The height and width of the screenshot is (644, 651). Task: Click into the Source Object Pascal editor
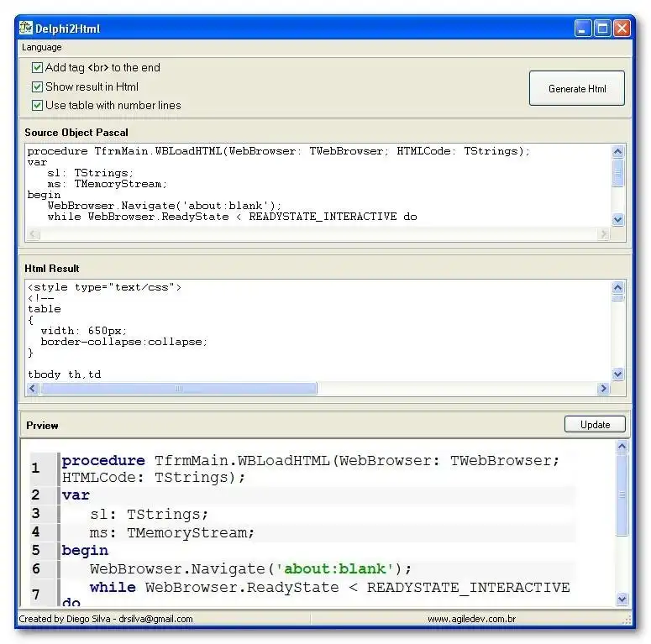coord(318,185)
